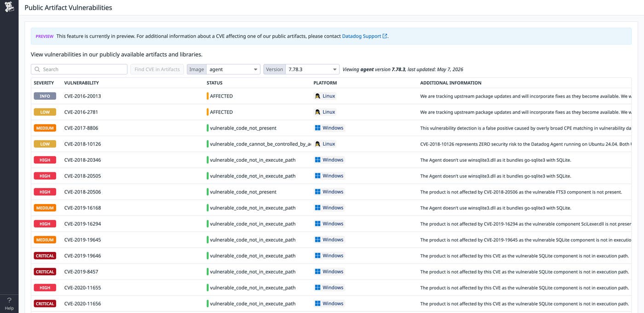Click Windows logo in CVE-2020-11655 row
Viewport: 644px width, 313px height.
(317, 288)
